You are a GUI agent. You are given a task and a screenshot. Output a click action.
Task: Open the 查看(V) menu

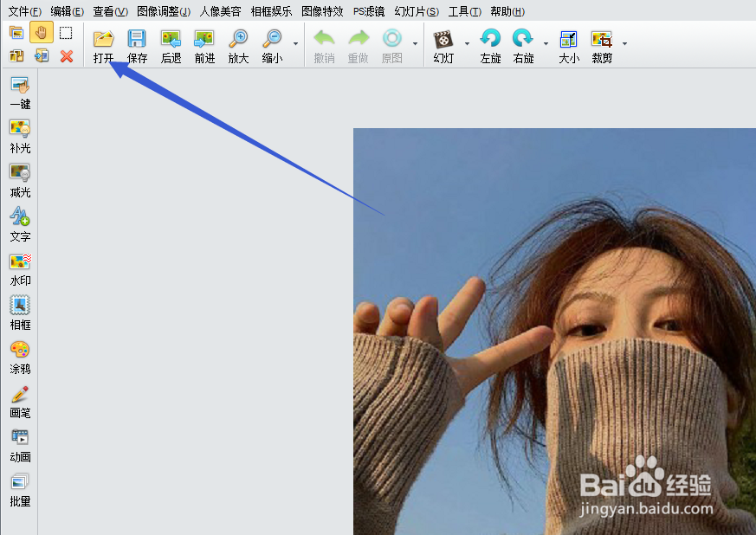tap(110, 11)
